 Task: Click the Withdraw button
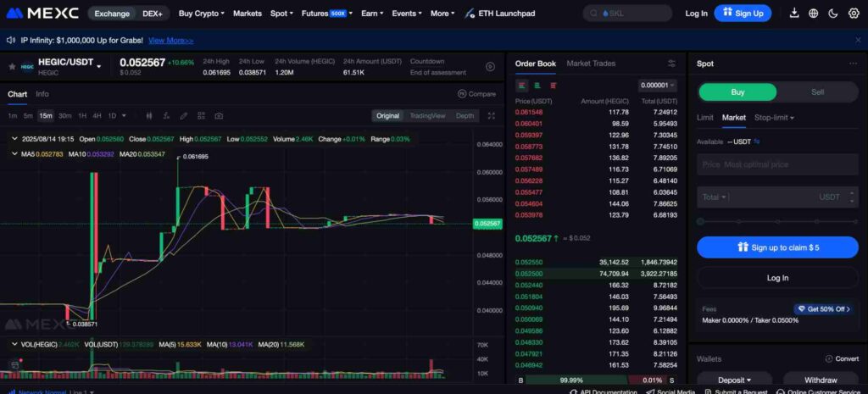(820, 380)
